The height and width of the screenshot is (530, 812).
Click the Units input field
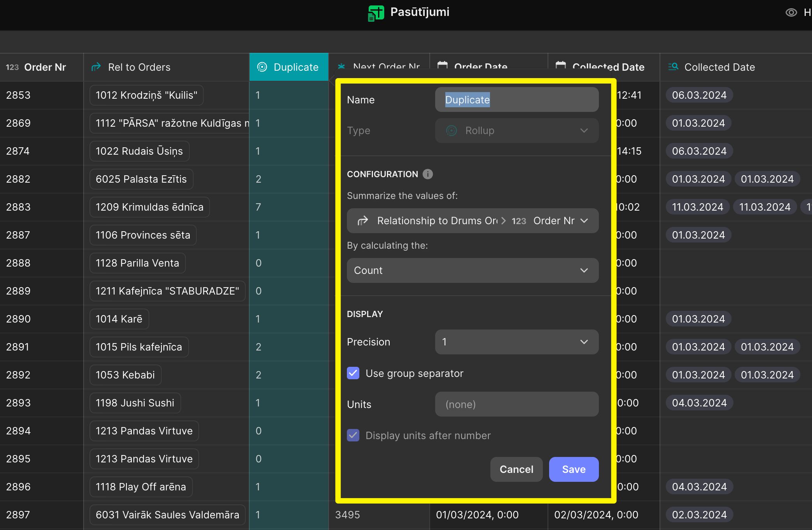(x=516, y=404)
